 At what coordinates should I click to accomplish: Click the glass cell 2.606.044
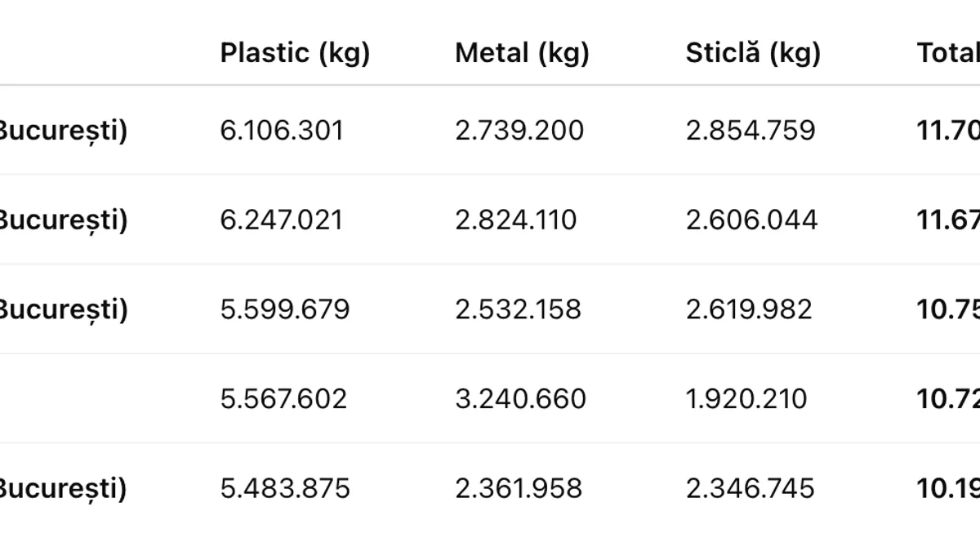751,220
